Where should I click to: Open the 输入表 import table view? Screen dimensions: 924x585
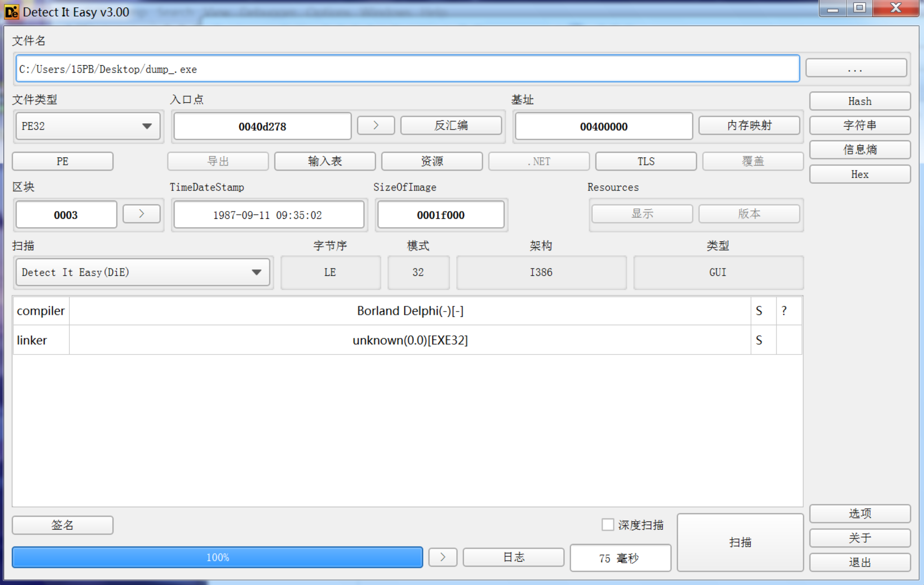point(325,161)
